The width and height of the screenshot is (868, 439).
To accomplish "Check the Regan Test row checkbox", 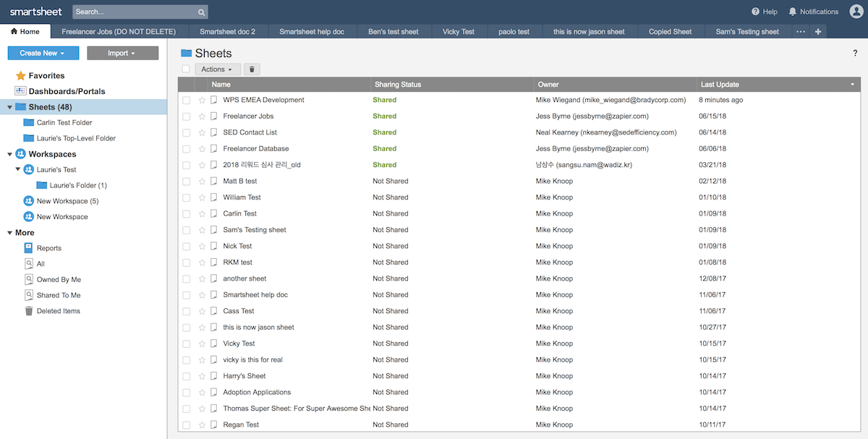I will (187, 425).
